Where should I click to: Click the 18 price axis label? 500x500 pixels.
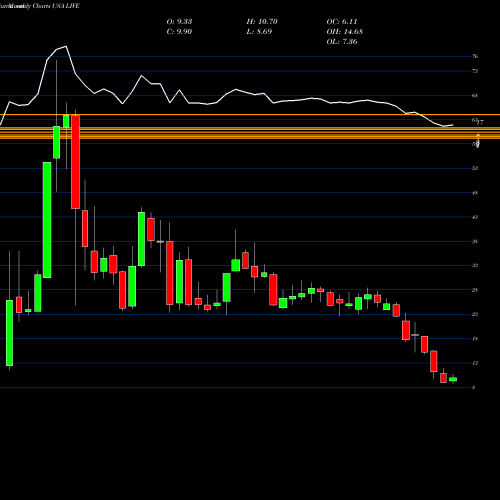(475, 339)
